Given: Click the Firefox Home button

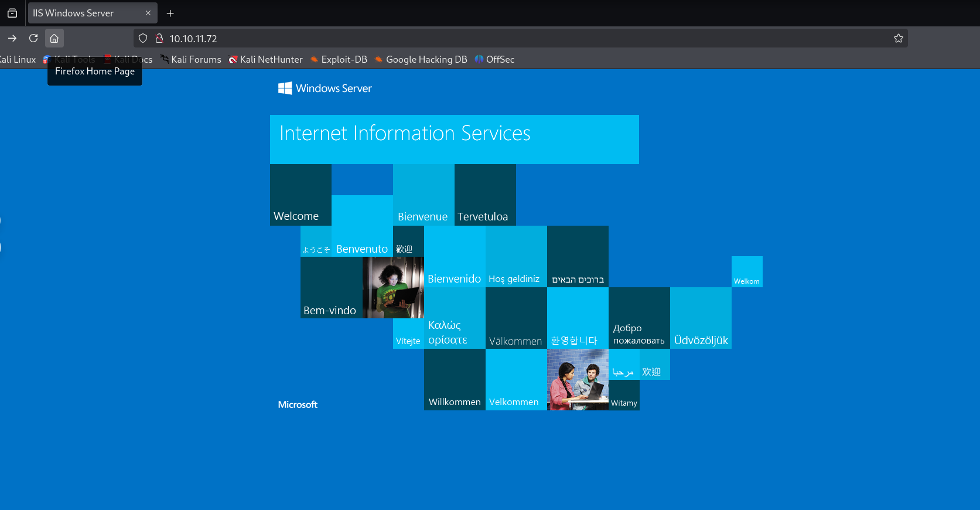Looking at the screenshot, I should (x=54, y=39).
